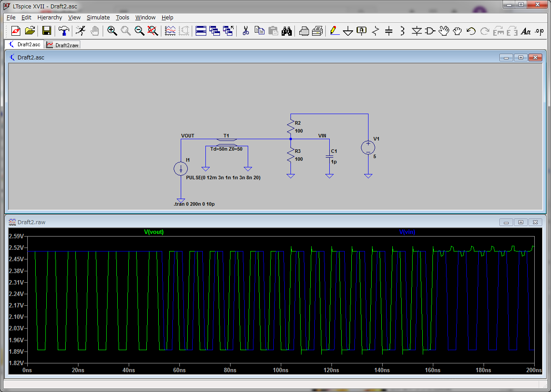Viewport: 551px width, 392px height.
Task: Switch to the Draft2.asc tab
Action: 24,44
